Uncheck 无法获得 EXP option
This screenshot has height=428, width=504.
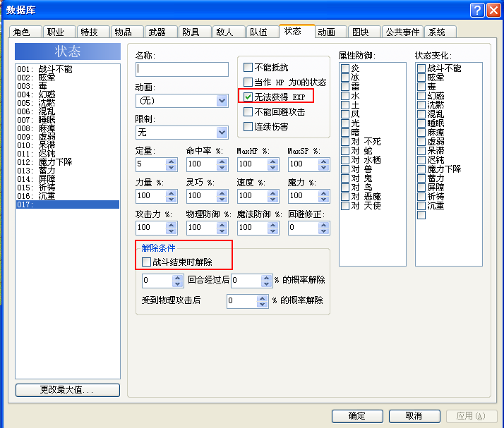[x=248, y=97]
